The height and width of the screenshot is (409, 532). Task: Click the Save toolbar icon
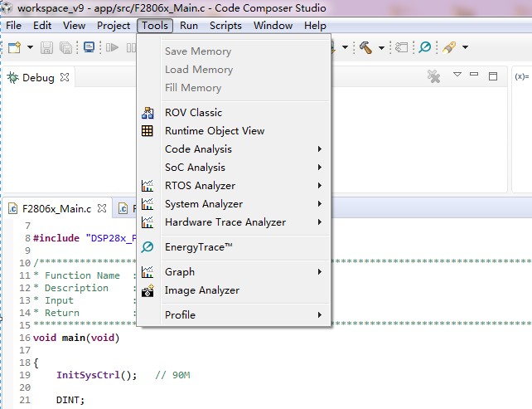pos(47,47)
